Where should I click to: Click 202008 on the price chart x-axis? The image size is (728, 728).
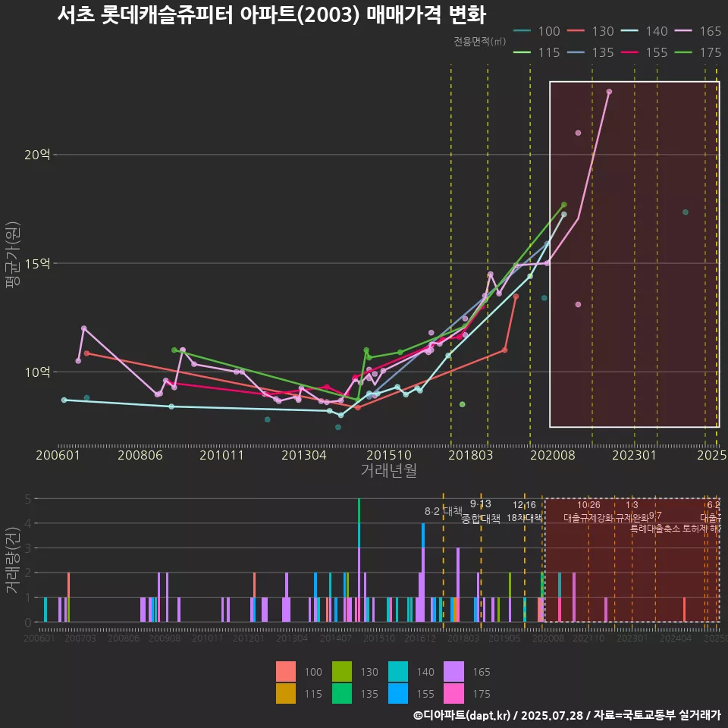[x=553, y=455]
